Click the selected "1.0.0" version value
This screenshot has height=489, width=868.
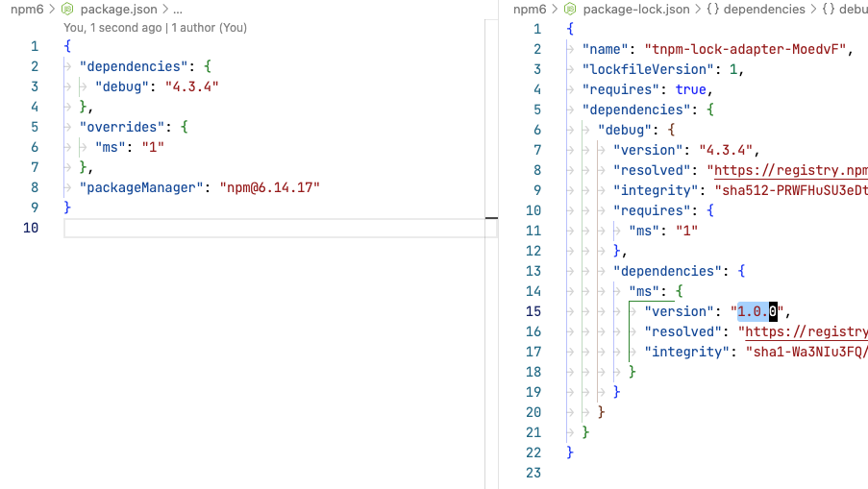click(757, 311)
